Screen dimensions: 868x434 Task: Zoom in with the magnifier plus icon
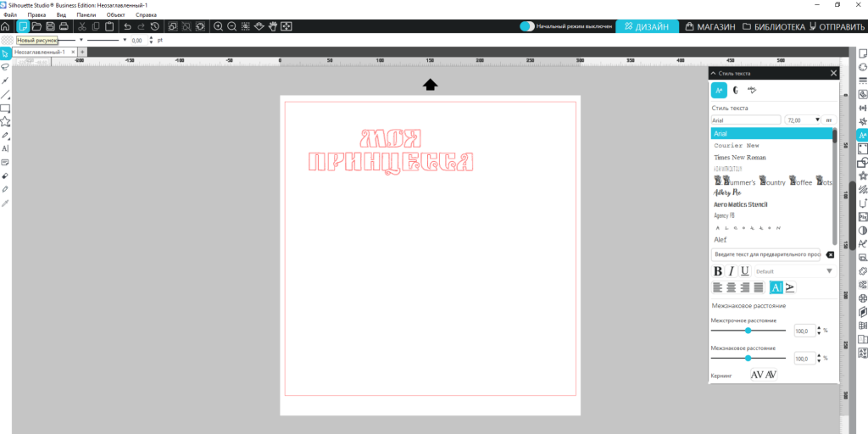tap(219, 26)
